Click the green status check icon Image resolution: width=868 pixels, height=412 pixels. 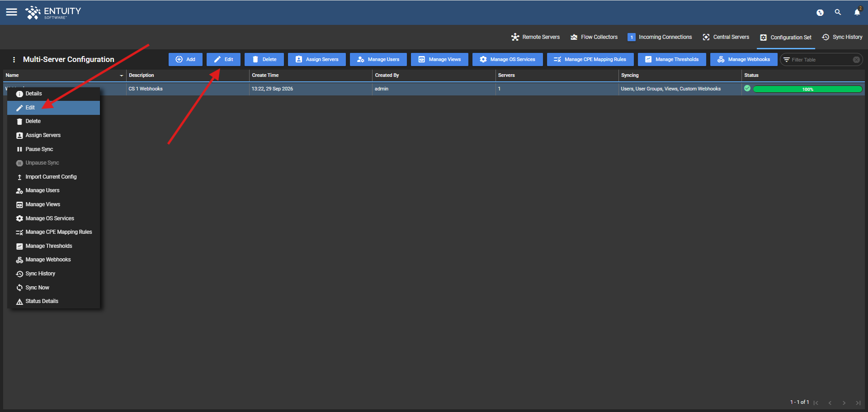click(x=747, y=89)
